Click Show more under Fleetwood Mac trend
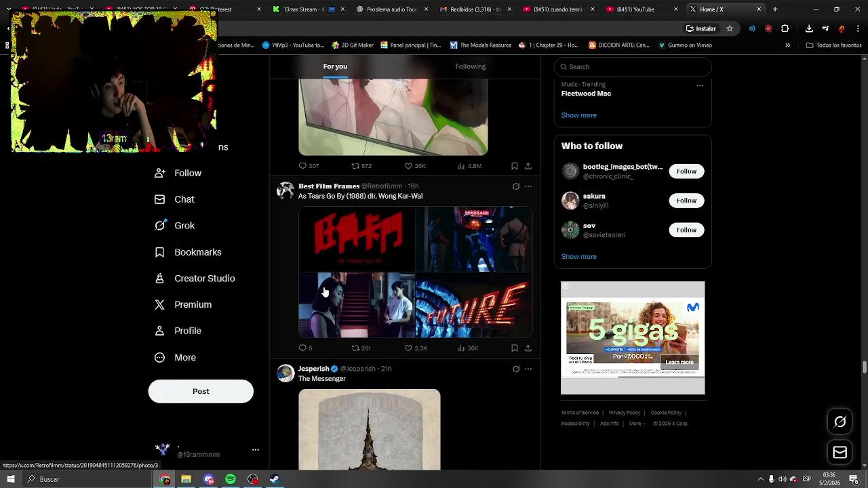The height and width of the screenshot is (488, 868). point(579,115)
